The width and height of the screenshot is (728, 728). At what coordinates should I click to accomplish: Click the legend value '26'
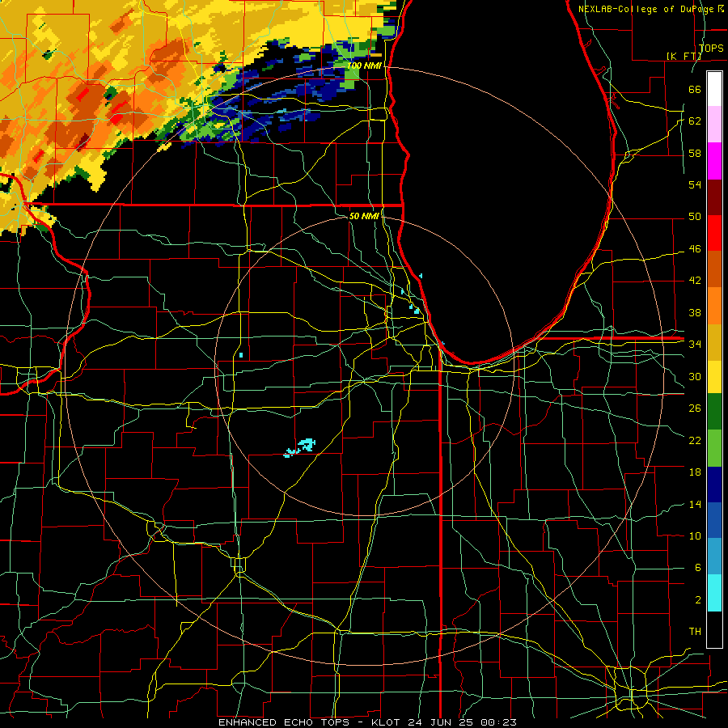(695, 408)
